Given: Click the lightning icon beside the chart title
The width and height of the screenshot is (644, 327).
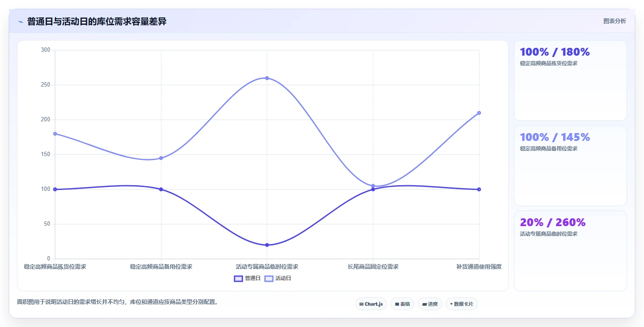Looking at the screenshot, I should coord(21,22).
